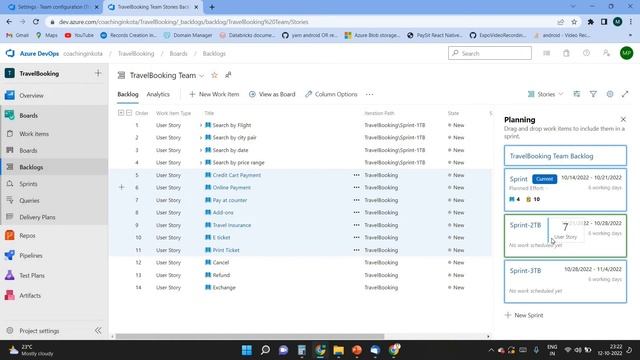Open Work items in sidebar
The width and height of the screenshot is (640, 360).
click(34, 134)
